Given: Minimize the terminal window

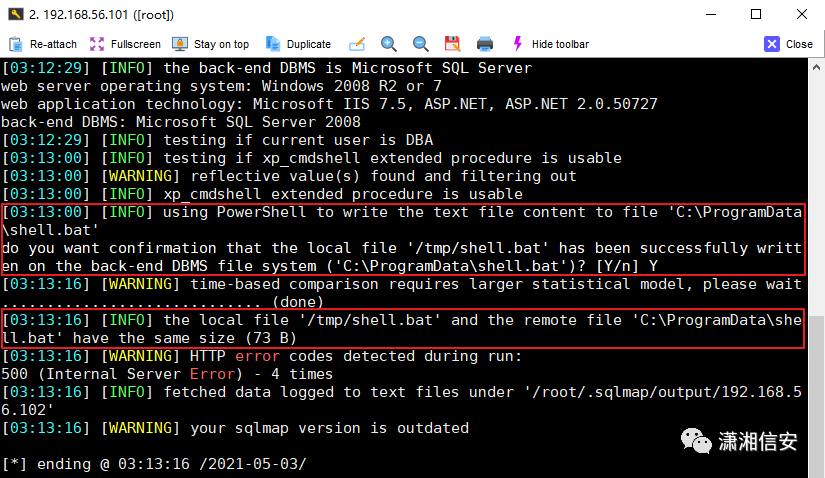Looking at the screenshot, I should pyautogui.click(x=711, y=14).
